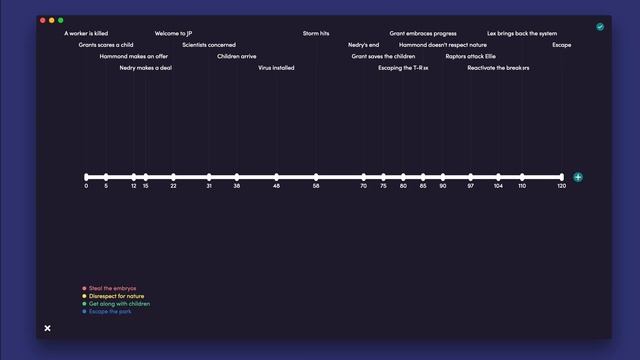
Task: Click the yellow minimize window button
Action: [52, 20]
